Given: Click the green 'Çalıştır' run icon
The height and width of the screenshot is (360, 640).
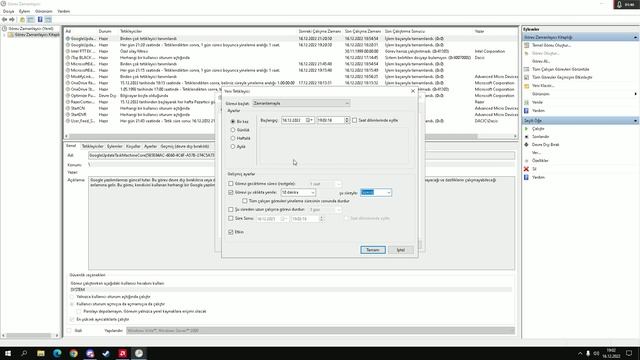Looking at the screenshot, I should [527, 129].
